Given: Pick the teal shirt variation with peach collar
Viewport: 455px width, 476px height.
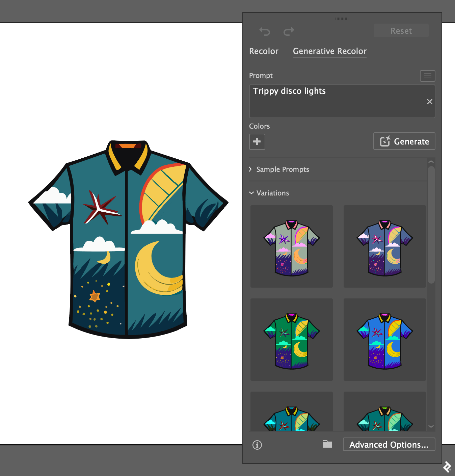Looking at the screenshot, I should click(x=385, y=411).
